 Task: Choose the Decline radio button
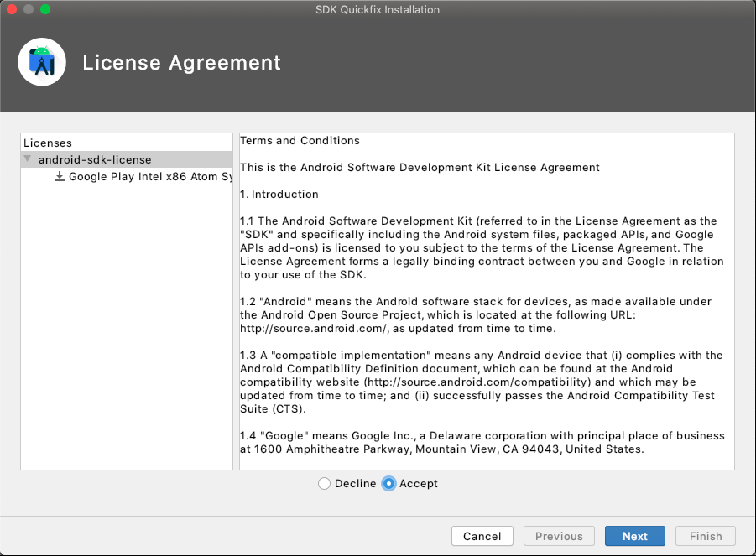coord(324,483)
